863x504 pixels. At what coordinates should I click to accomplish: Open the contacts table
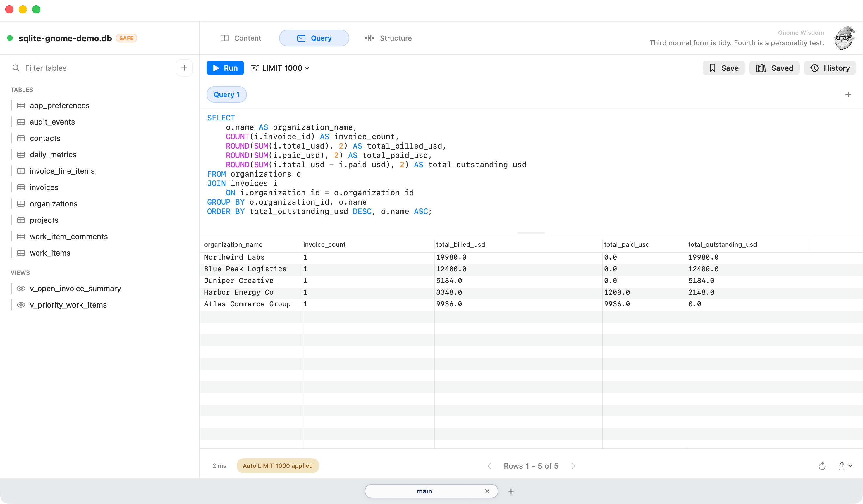coord(45,138)
